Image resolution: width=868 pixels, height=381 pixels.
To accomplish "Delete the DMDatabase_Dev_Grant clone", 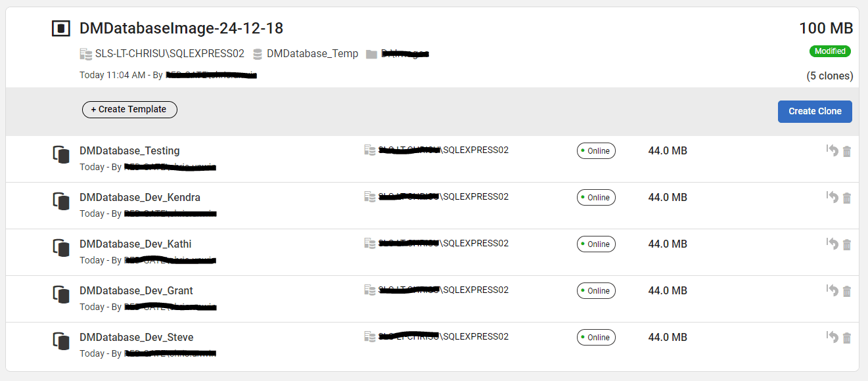I will (x=847, y=292).
